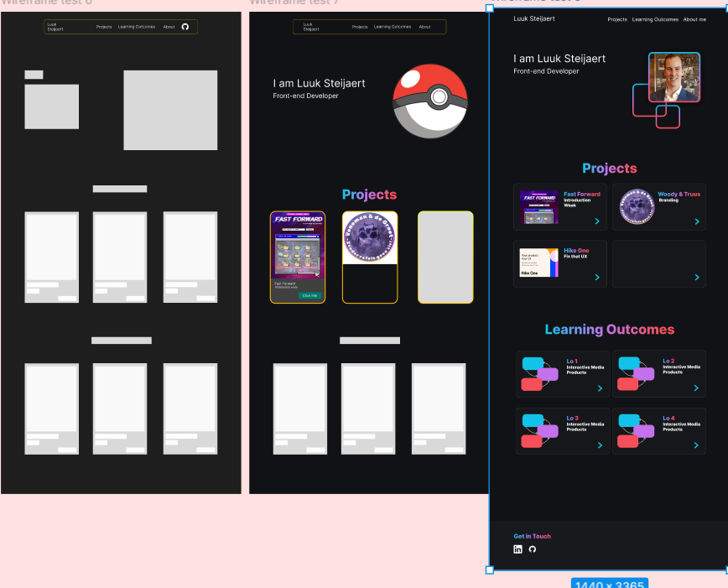Click the GitHub icon in the footer
Image resolution: width=728 pixels, height=588 pixels.
533,549
